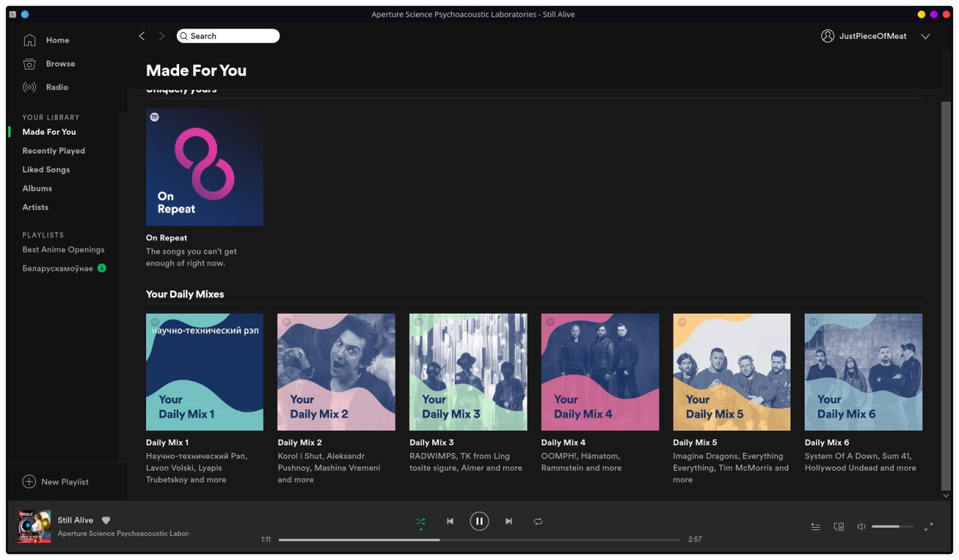Mute the volume speaker icon
The image size is (959, 560).
point(862,526)
